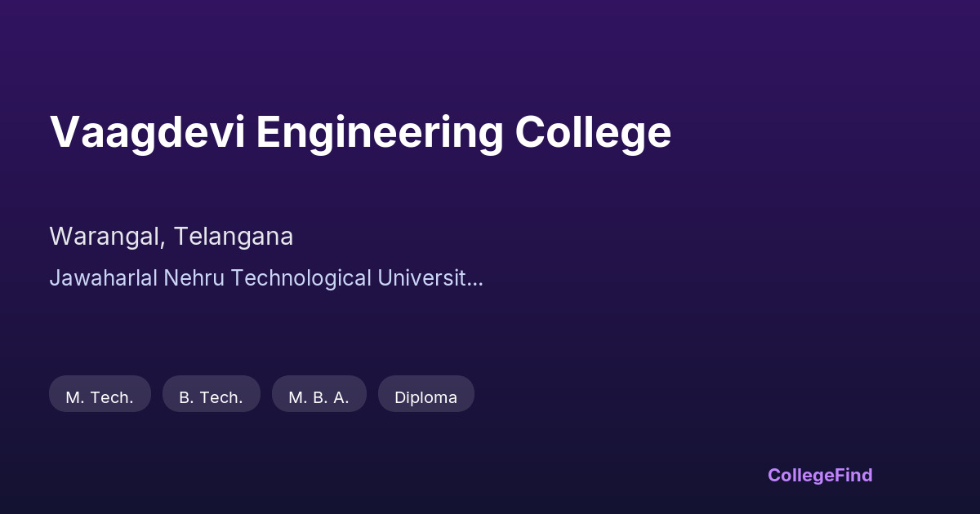Click the word Engineering in the title
The width and height of the screenshot is (980, 514).
click(x=379, y=132)
